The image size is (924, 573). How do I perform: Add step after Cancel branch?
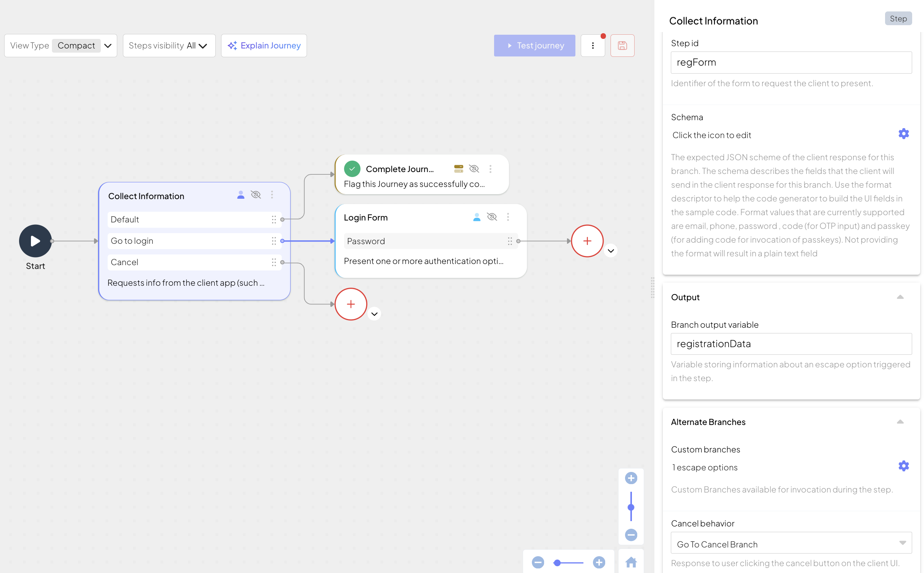351,304
